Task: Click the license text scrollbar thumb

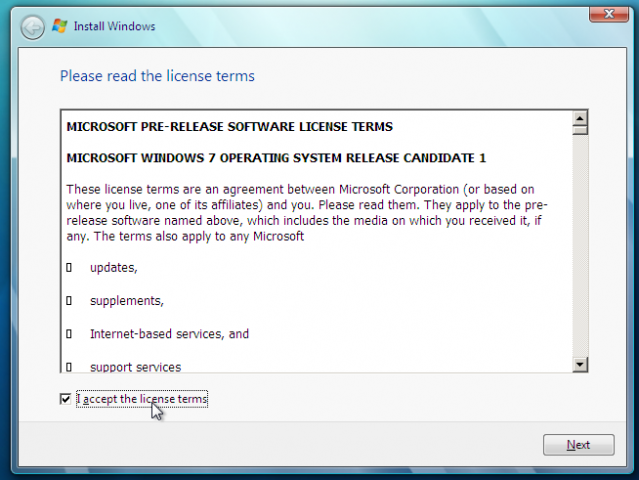Action: click(x=580, y=130)
